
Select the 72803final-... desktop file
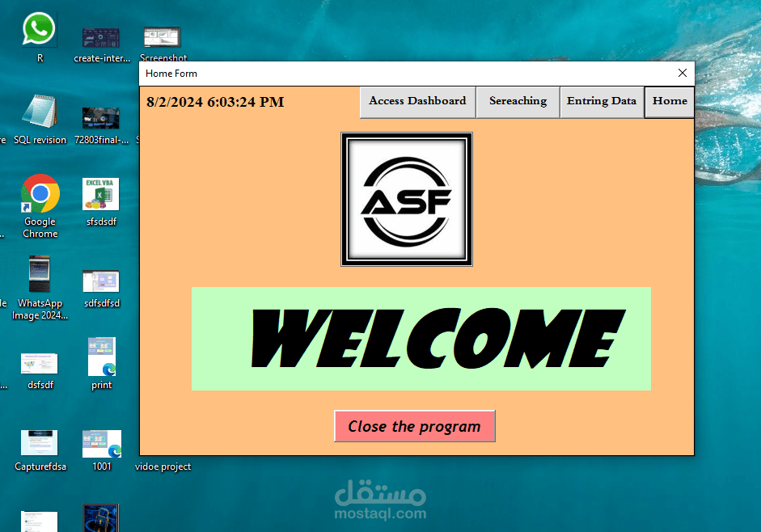(x=101, y=125)
